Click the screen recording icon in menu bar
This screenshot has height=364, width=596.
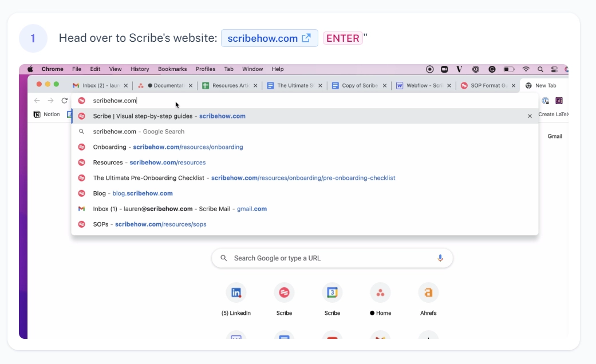click(x=429, y=69)
